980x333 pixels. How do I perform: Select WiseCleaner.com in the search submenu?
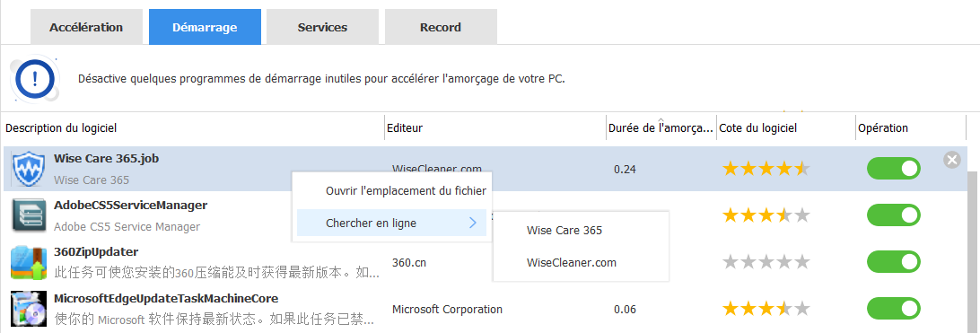[x=572, y=263]
